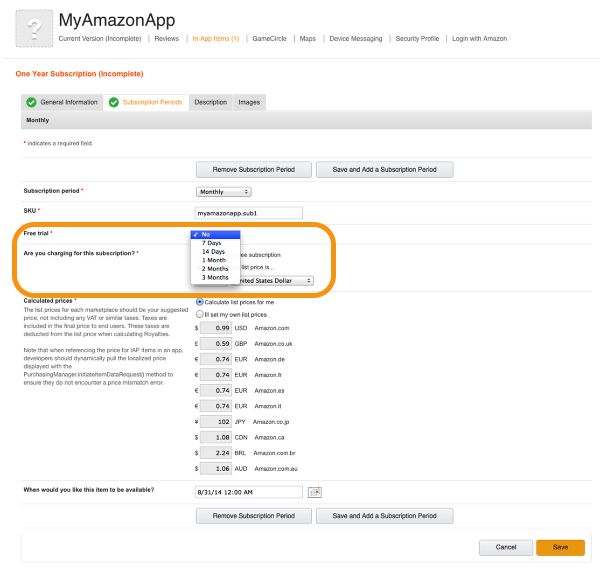Open United States Dollar currency dropdown

(275, 281)
